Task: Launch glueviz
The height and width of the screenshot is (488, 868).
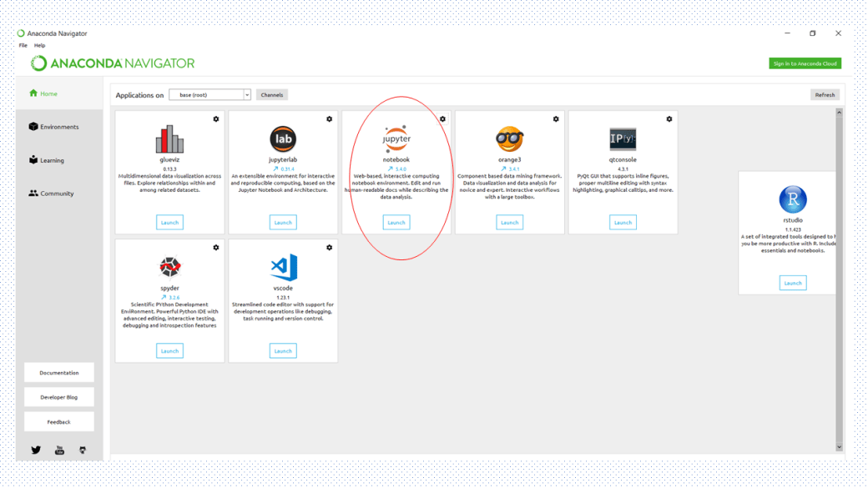Action: click(169, 223)
